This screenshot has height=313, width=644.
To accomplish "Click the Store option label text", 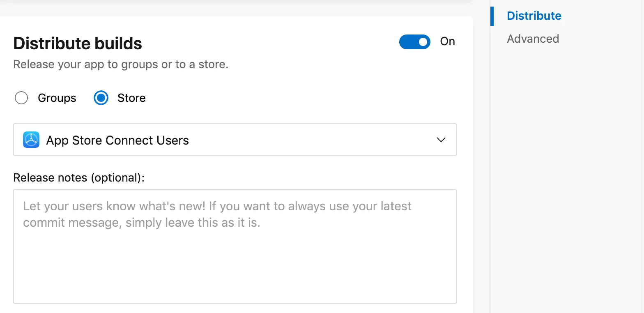I will [131, 98].
